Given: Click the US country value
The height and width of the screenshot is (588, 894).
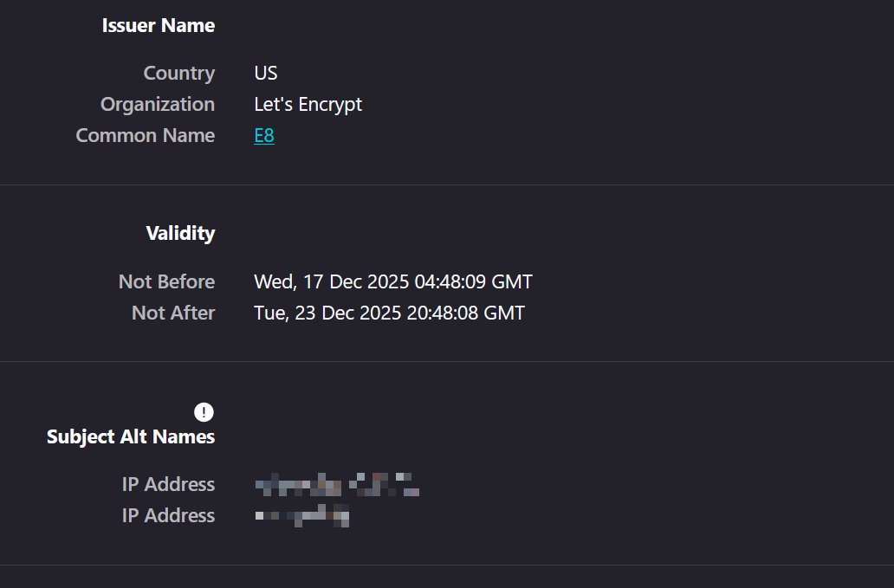Looking at the screenshot, I should 266,74.
